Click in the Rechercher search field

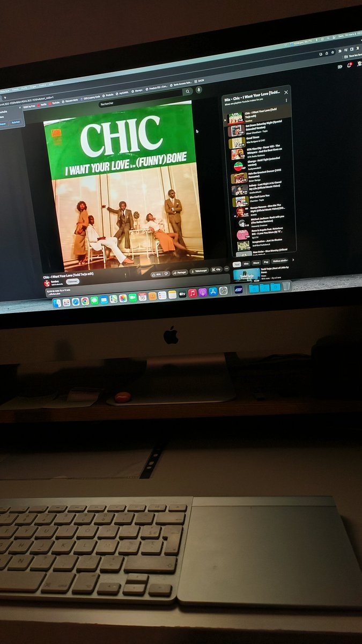tap(141, 98)
